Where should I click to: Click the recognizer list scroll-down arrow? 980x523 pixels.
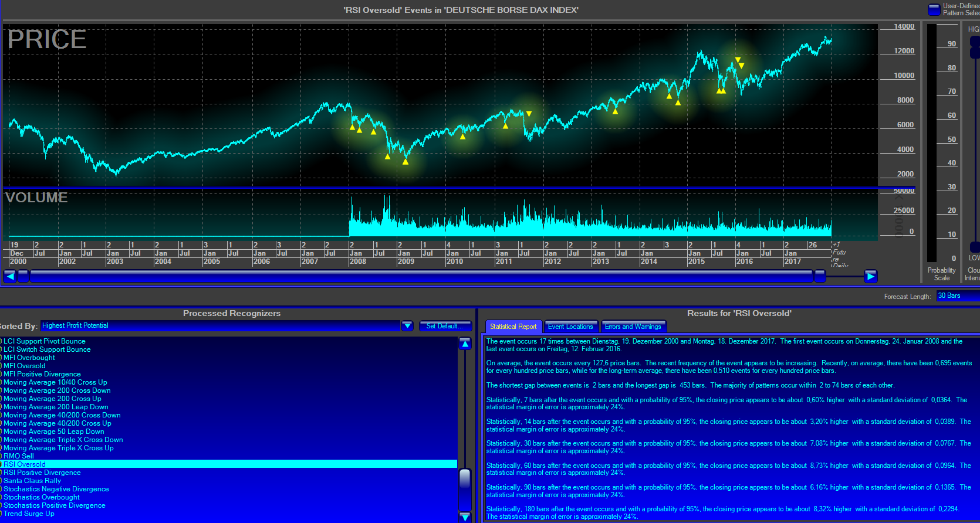coord(465,517)
